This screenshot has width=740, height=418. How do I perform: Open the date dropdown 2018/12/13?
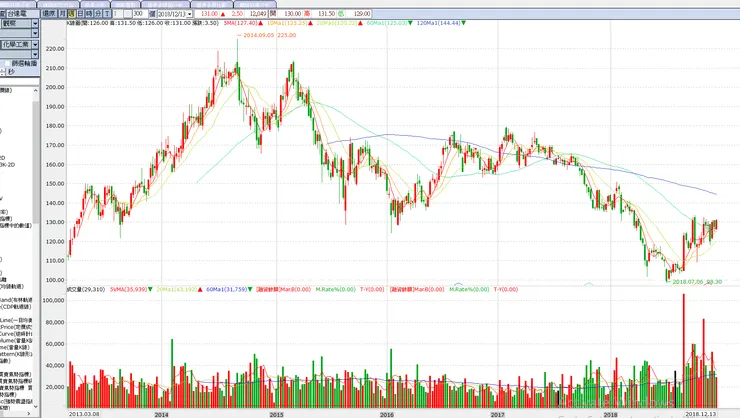(x=190, y=14)
